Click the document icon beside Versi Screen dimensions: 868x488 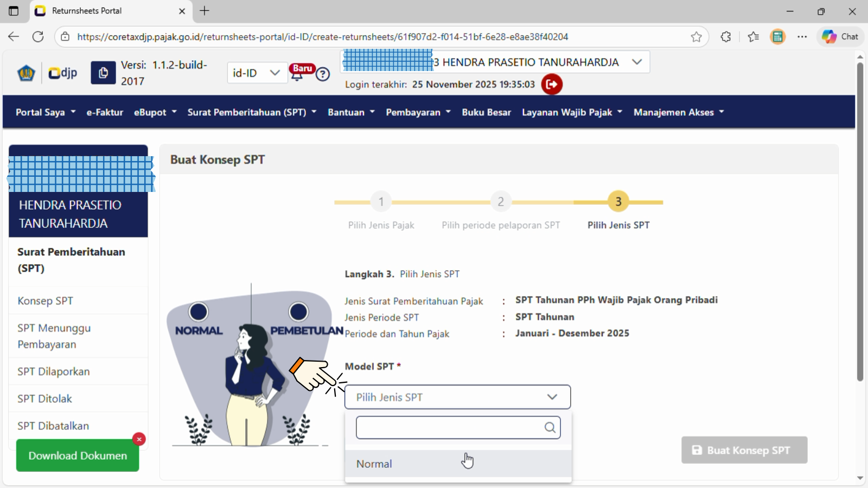(x=103, y=73)
